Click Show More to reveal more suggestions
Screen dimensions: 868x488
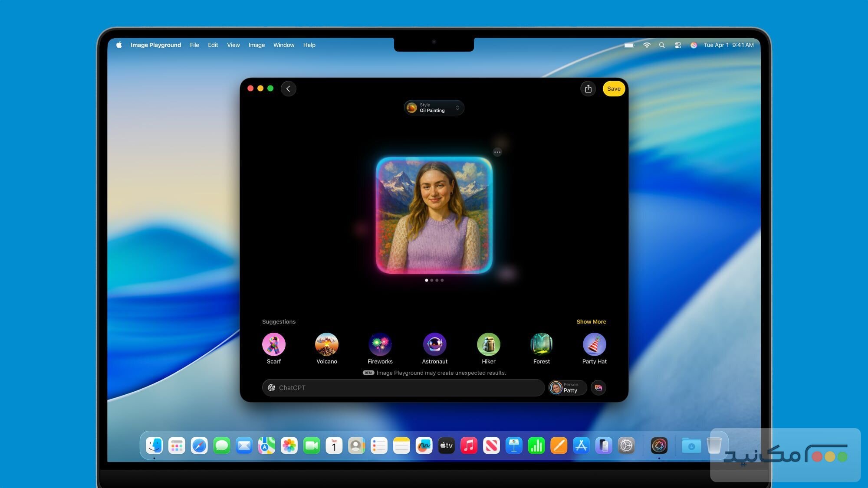tap(591, 321)
